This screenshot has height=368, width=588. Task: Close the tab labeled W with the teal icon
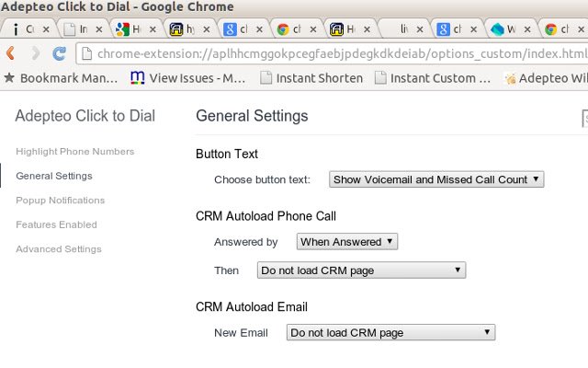[527, 29]
